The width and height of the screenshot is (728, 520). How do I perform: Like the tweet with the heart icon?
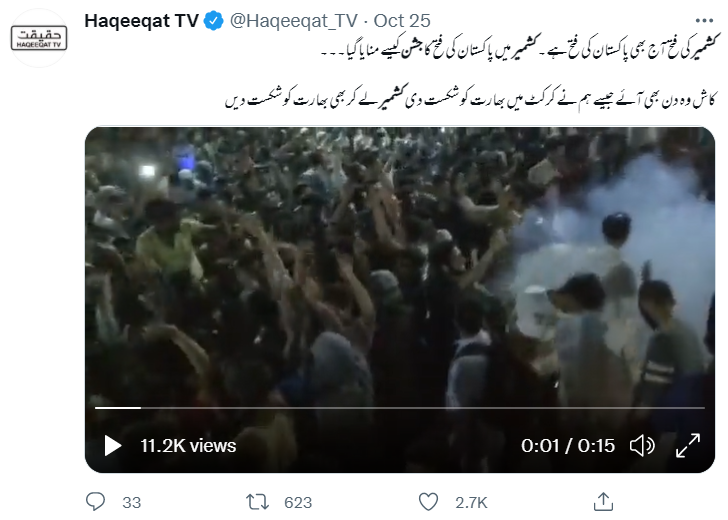[x=428, y=502]
